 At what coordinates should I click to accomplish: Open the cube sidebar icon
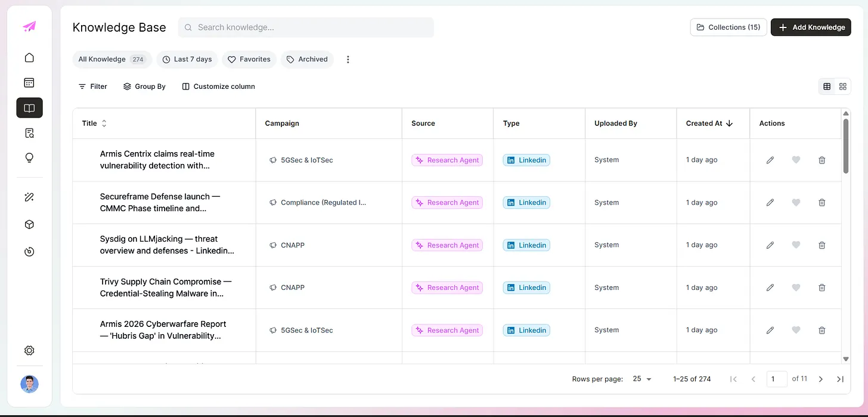29,224
